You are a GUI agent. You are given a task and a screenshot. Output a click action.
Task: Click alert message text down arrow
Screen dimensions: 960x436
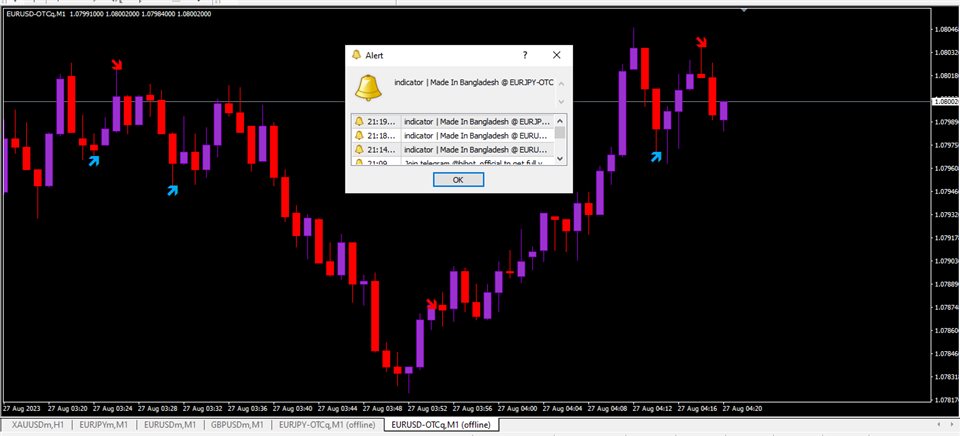561,101
